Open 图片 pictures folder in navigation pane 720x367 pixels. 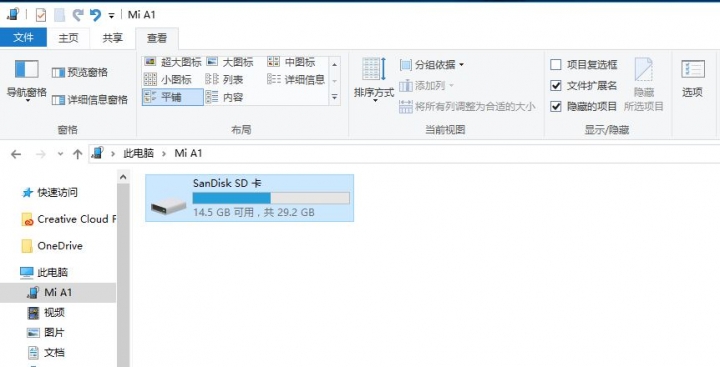click(46, 333)
